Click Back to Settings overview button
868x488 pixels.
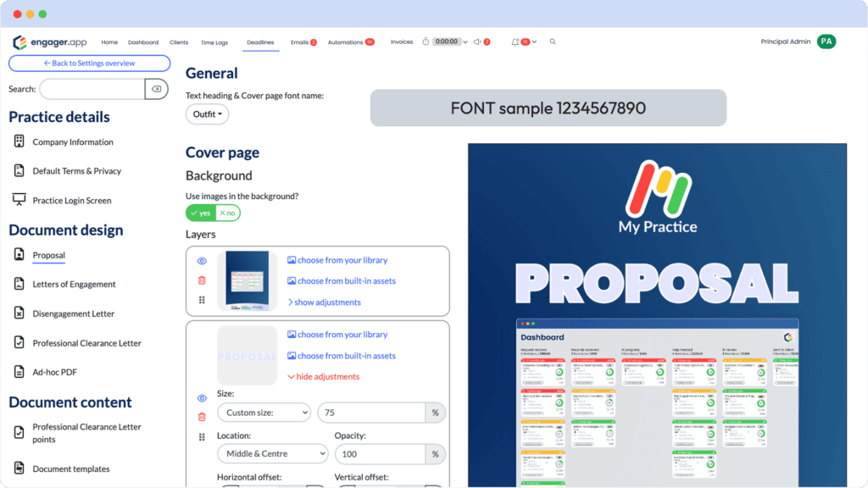(89, 64)
